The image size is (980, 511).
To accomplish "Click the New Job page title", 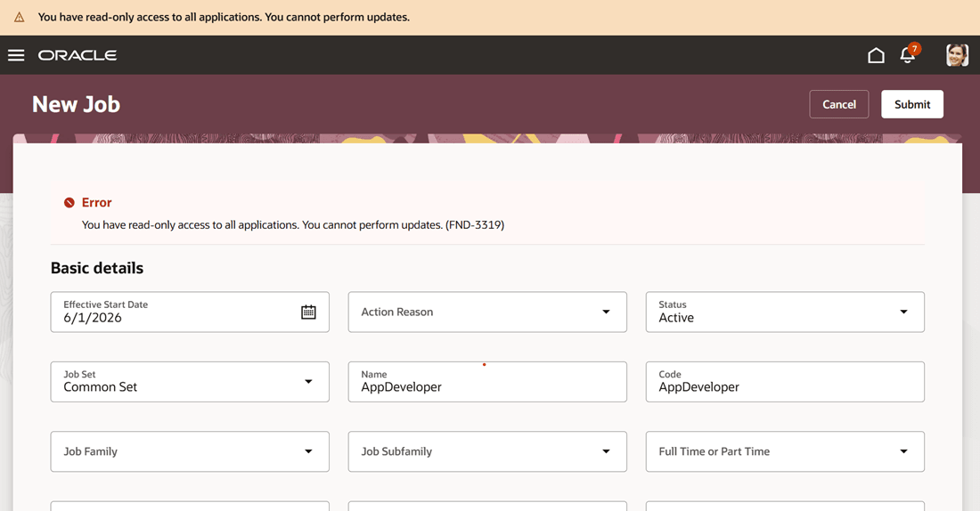I will pyautogui.click(x=77, y=104).
